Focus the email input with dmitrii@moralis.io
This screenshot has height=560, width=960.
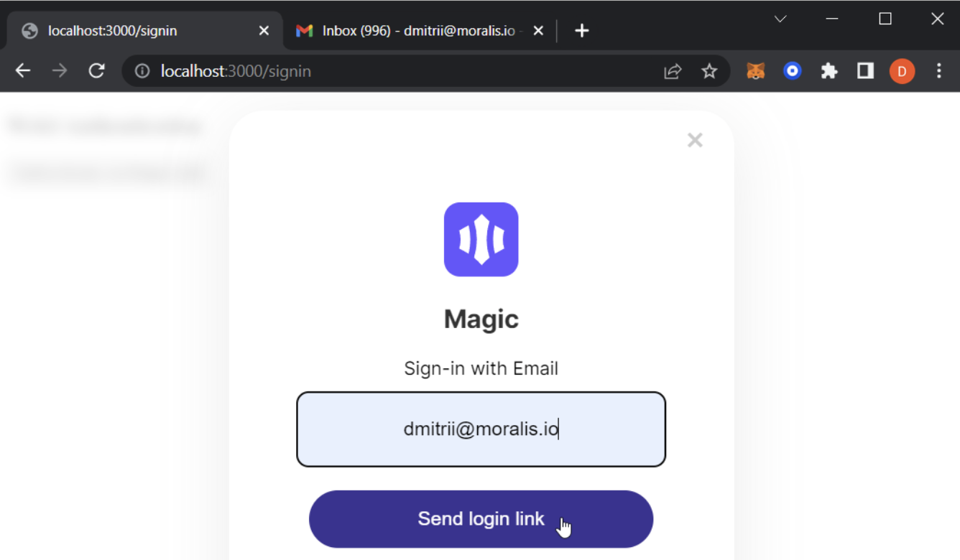[481, 429]
